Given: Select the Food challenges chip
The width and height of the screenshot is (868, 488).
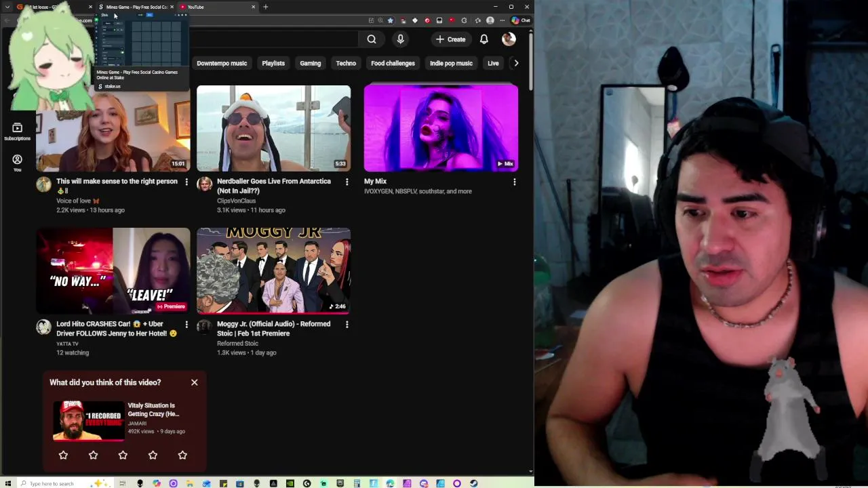Looking at the screenshot, I should [x=393, y=63].
